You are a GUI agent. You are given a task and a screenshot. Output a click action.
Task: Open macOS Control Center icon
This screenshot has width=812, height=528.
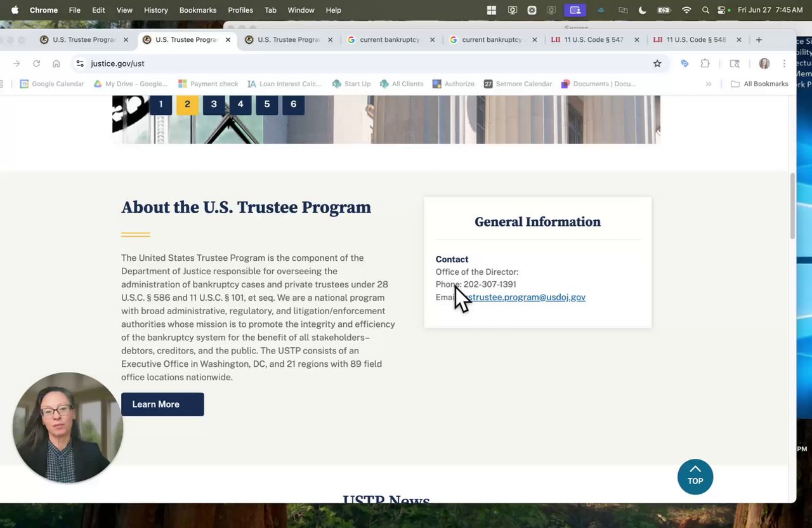[722, 10]
